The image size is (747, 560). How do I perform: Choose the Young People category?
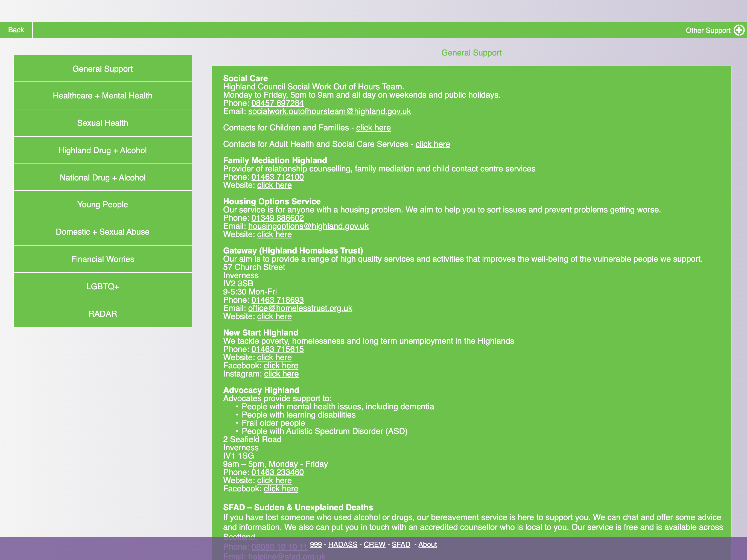(103, 204)
